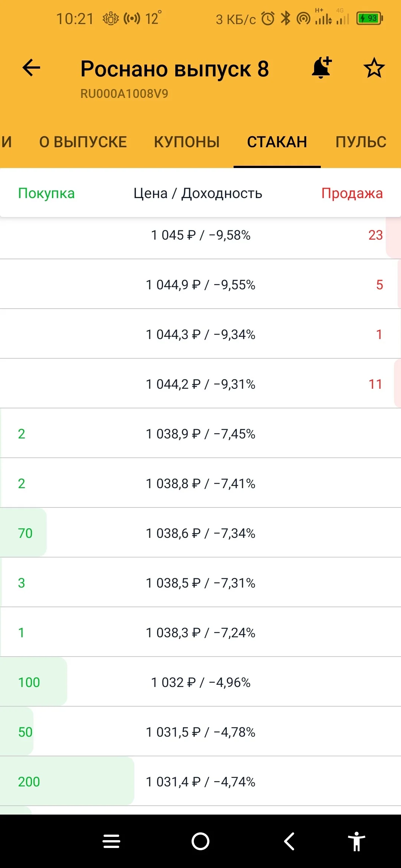Tap the Продажа column header
Viewport: 401px width, 868px height.
click(352, 193)
